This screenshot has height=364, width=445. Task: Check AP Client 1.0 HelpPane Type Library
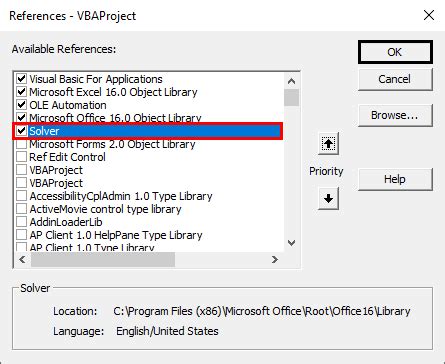pos(22,235)
